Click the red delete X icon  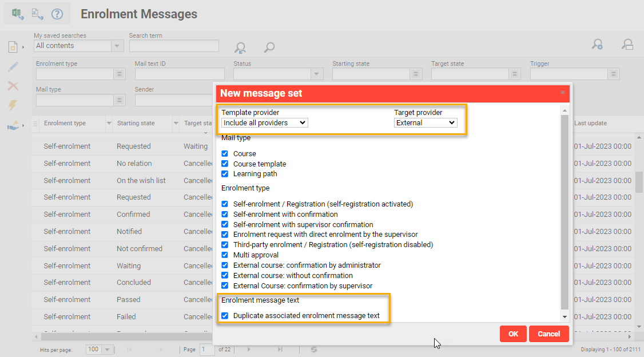[x=13, y=86]
